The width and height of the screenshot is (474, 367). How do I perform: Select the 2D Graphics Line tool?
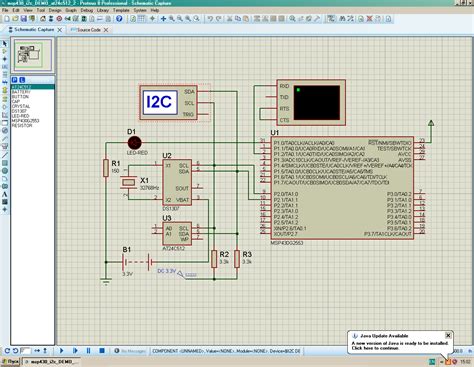click(5, 155)
